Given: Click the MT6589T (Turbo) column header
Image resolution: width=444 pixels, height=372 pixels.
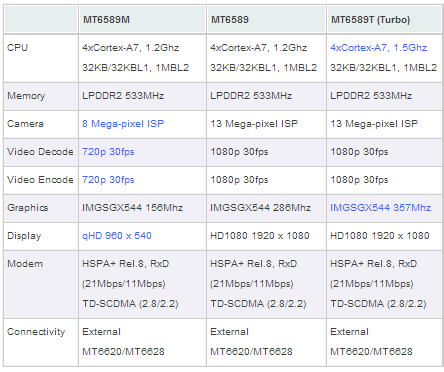Looking at the screenshot, I should [x=370, y=20].
